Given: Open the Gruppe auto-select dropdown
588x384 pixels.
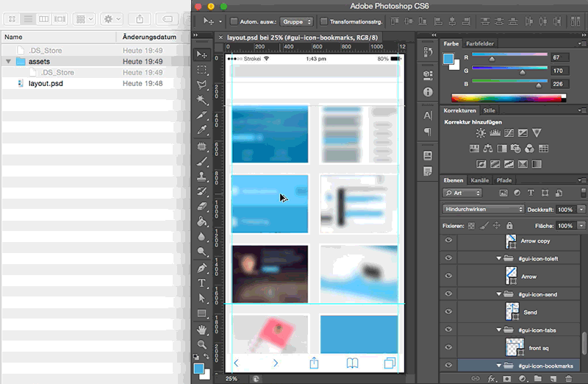Looking at the screenshot, I should 297,22.
